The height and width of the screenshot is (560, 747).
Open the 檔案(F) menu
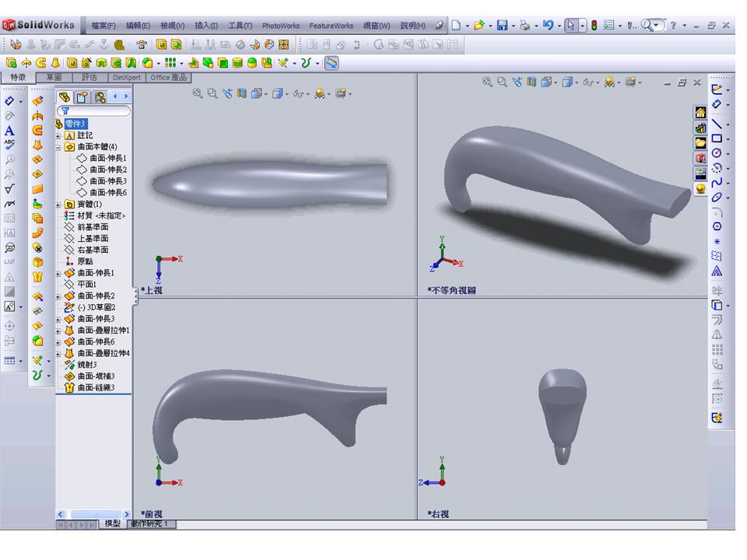coord(103,26)
